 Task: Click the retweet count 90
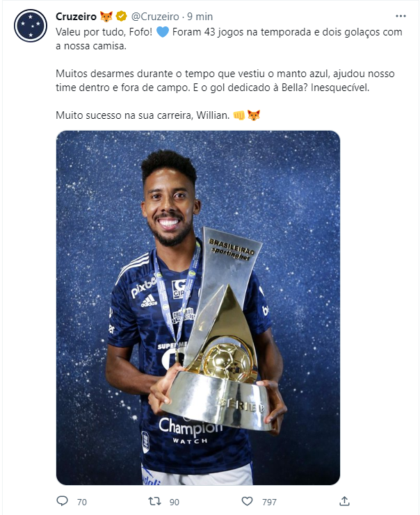click(x=174, y=502)
